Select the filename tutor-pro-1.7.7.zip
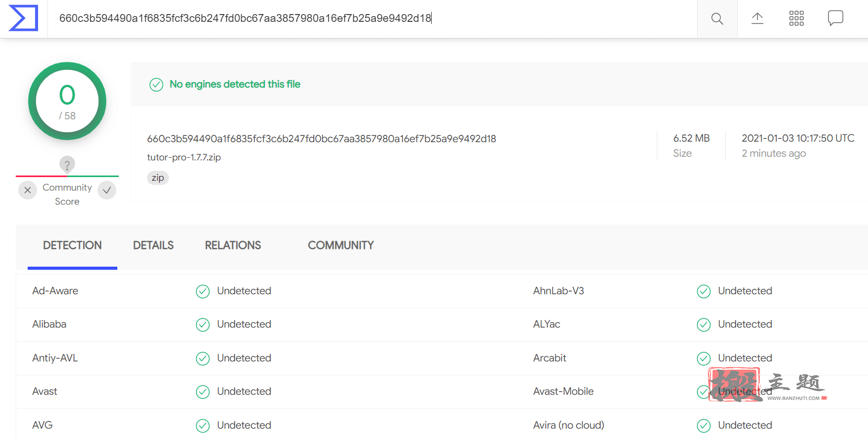 184,157
